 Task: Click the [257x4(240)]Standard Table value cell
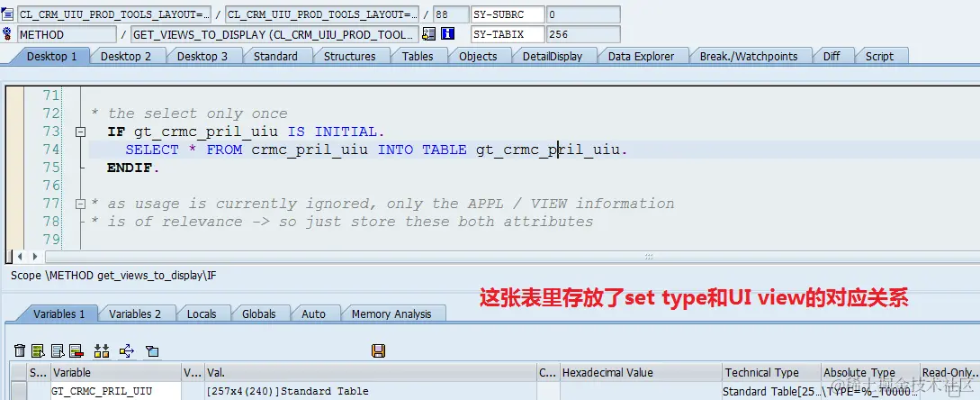[x=371, y=391]
